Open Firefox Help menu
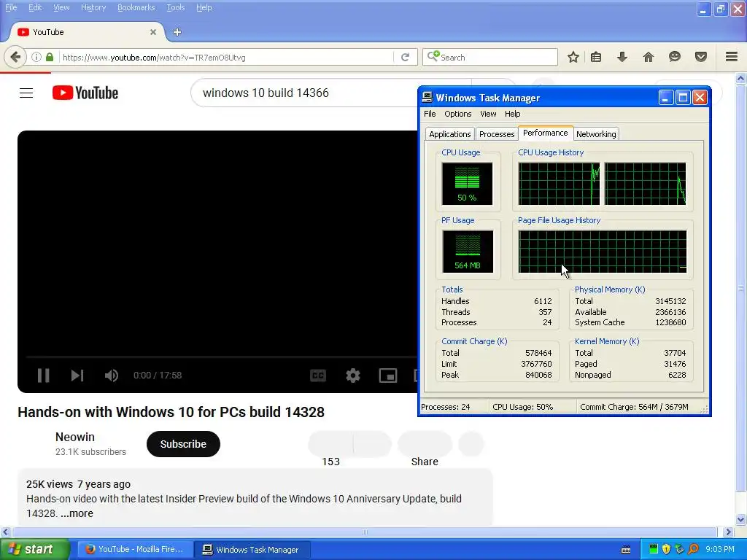The height and width of the screenshot is (560, 747). [x=204, y=7]
